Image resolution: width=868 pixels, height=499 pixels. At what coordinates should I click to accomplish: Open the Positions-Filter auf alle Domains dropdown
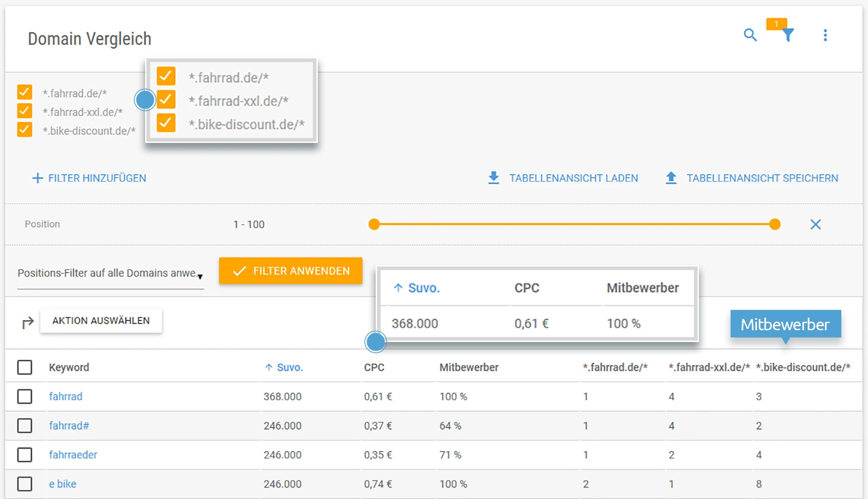point(200,276)
